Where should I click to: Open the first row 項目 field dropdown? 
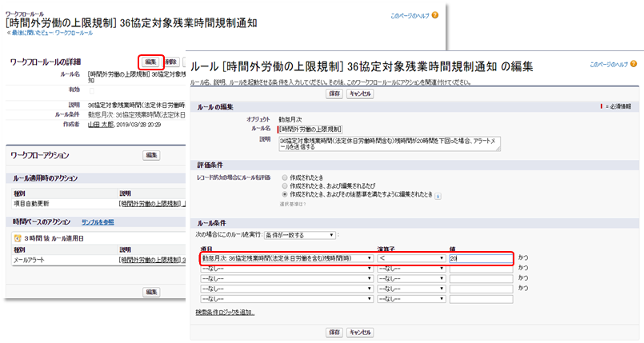click(286, 258)
